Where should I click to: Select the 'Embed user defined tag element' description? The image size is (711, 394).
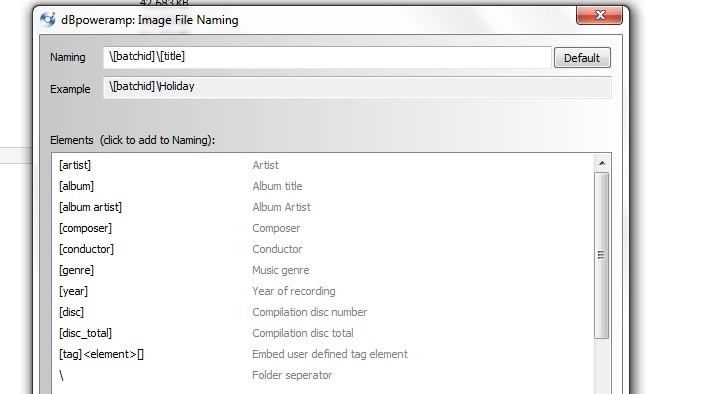[x=330, y=354]
